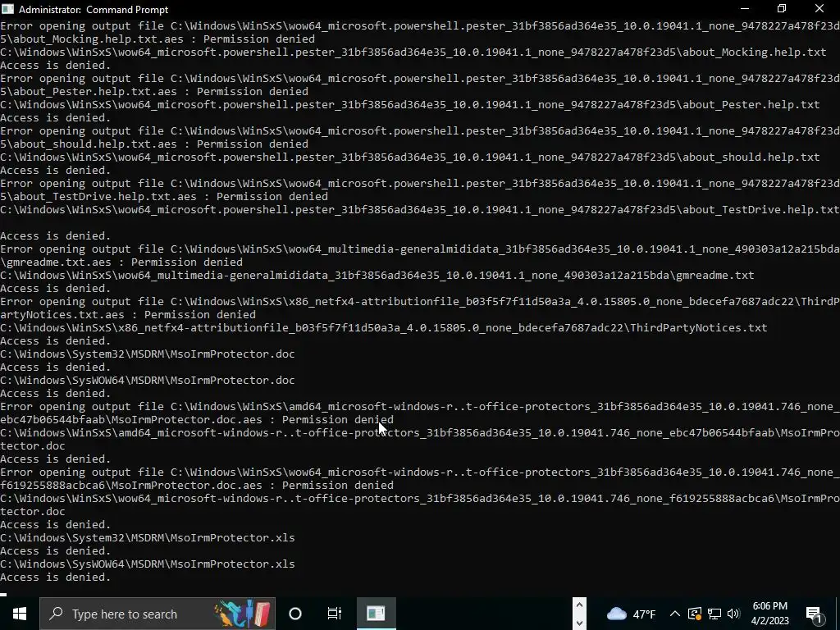Click the 'f619255888acbca6\MsoIrmProtector.doc.aes' Permission denied line
The image size is (840, 630).
click(x=197, y=486)
